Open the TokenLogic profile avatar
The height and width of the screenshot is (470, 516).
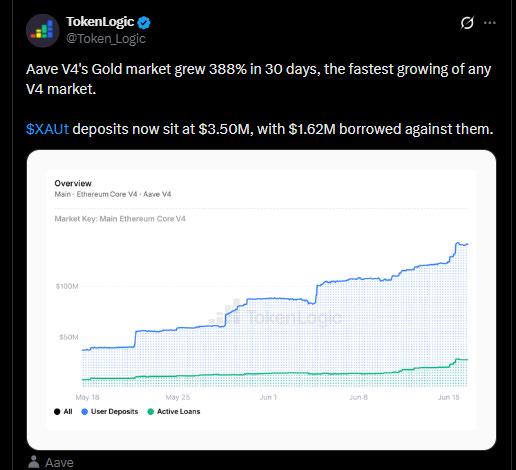click(43, 30)
